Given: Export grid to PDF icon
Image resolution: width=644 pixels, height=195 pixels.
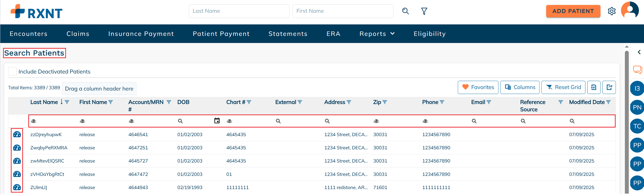Looking at the screenshot, I should pos(594,87).
